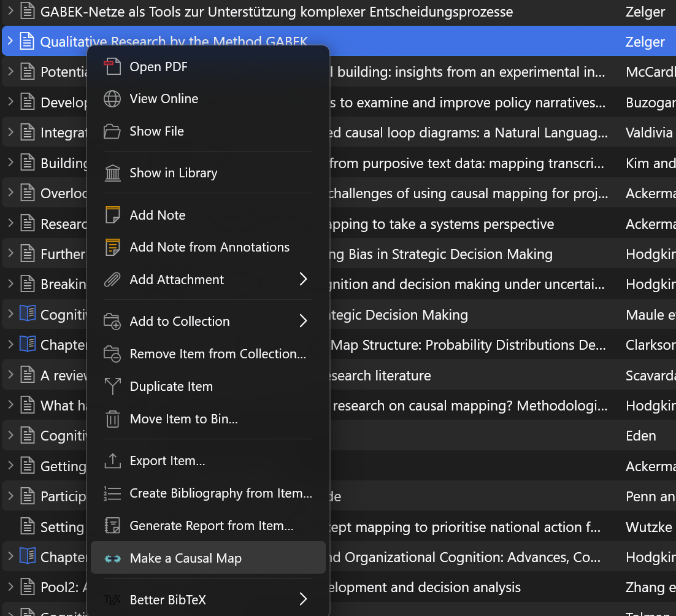Viewport: 676px width, 616px height.
Task: Click the Duplicate Item fork icon
Action: point(112,387)
